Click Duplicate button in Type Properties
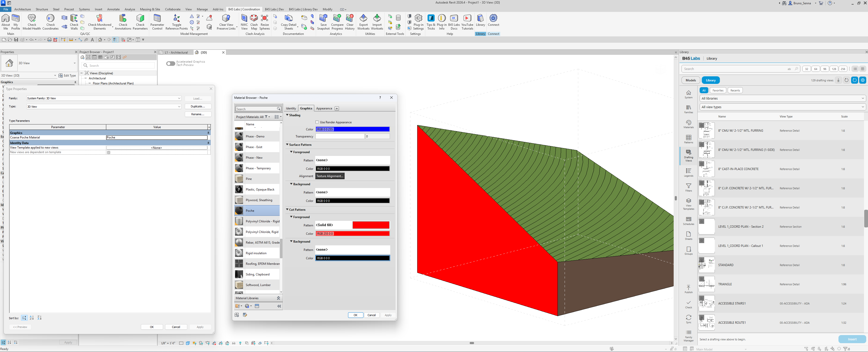868x352 pixels. point(198,106)
